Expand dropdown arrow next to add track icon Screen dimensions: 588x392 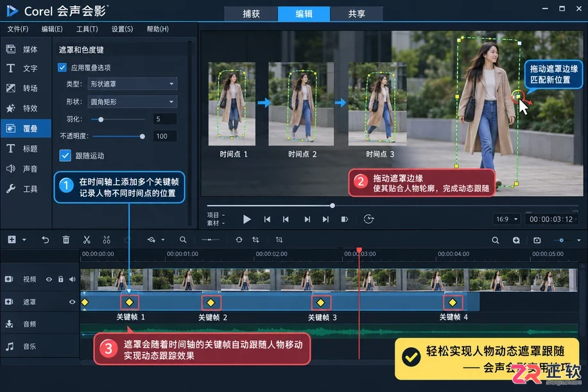click(24, 240)
